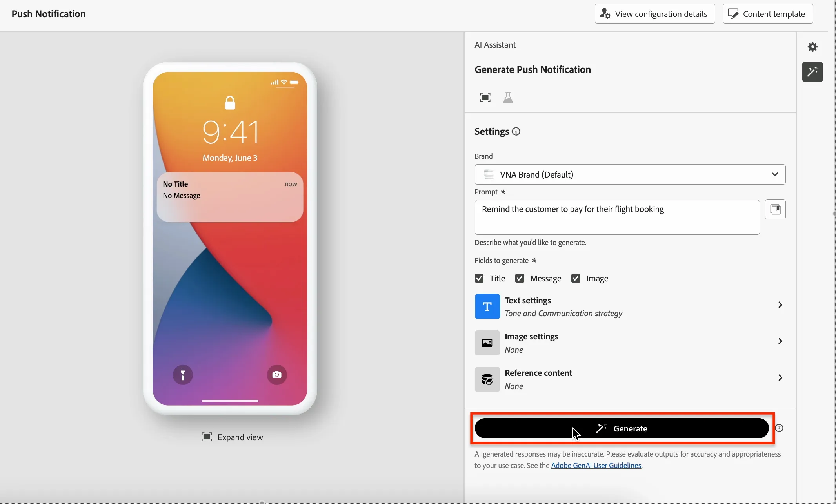Open Adobe GenAI User Guidelines link
The width and height of the screenshot is (836, 504).
[596, 465]
